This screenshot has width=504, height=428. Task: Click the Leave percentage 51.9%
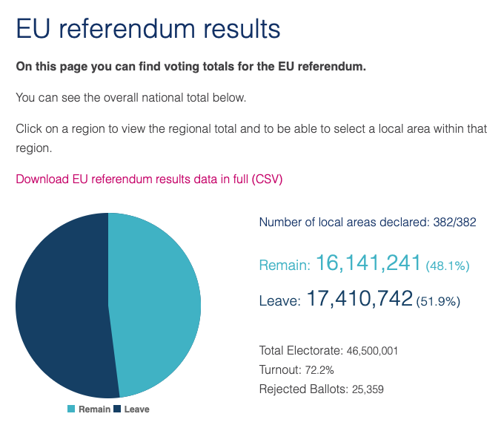pyautogui.click(x=439, y=301)
